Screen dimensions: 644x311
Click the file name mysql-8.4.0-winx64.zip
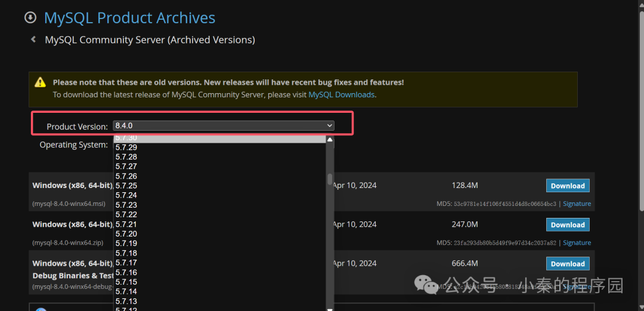coord(68,243)
